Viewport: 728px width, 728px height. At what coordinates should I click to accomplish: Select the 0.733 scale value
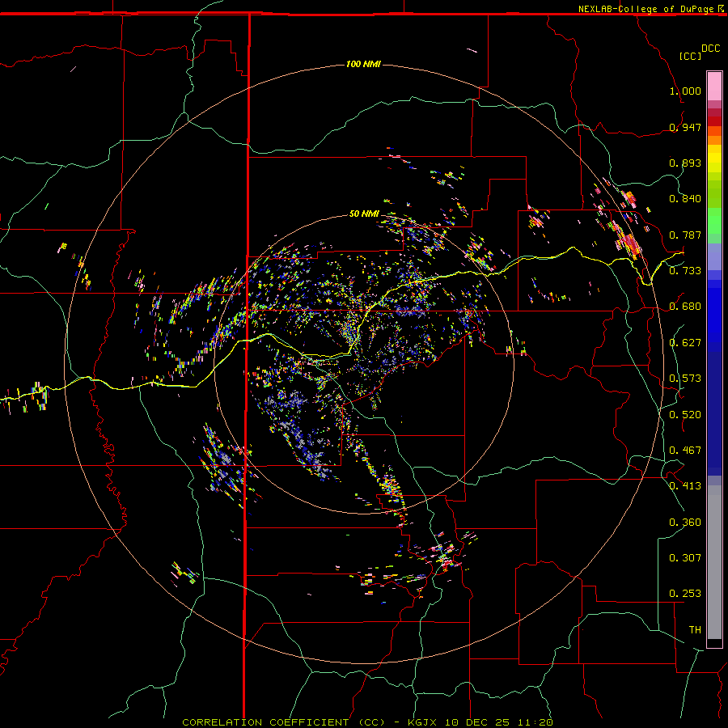tap(685, 271)
